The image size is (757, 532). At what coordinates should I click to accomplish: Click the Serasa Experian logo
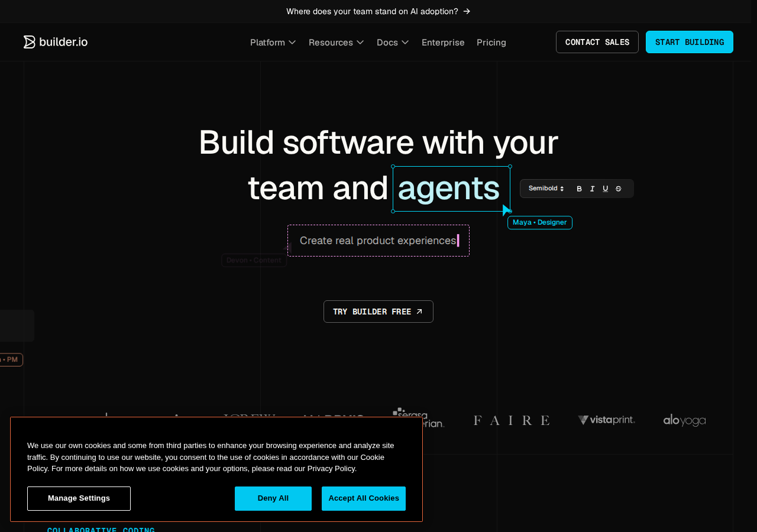click(x=419, y=417)
